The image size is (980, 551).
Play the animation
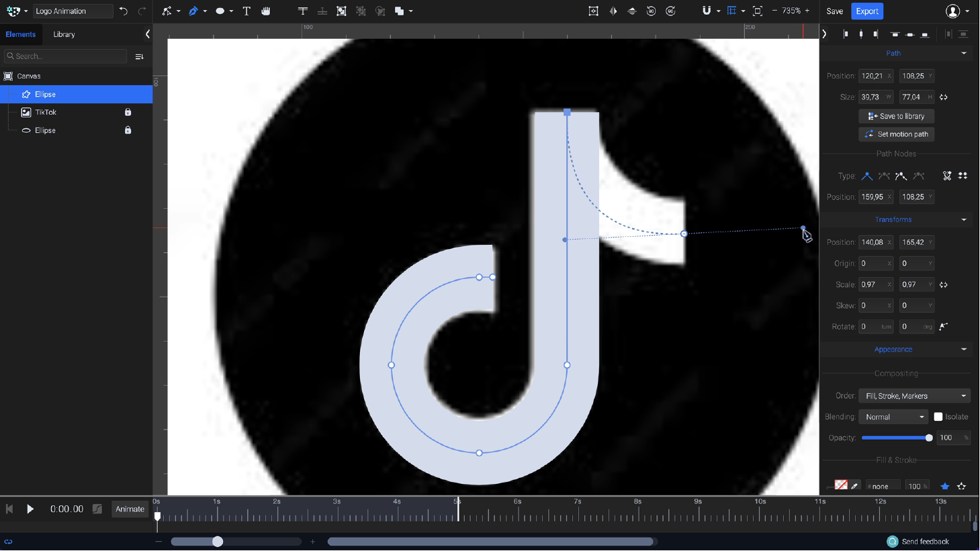click(30, 509)
